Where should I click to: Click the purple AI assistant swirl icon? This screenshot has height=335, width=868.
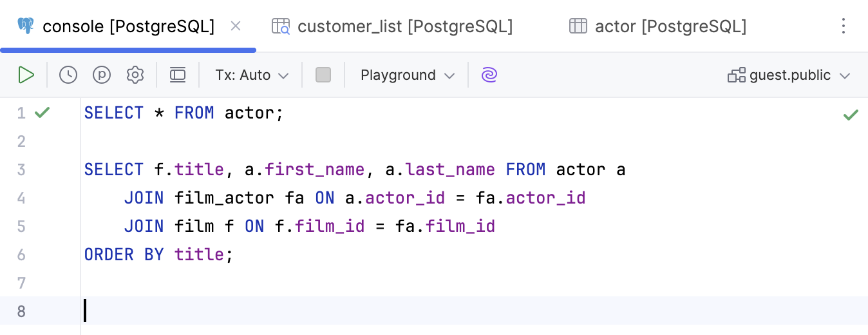pyautogui.click(x=489, y=75)
